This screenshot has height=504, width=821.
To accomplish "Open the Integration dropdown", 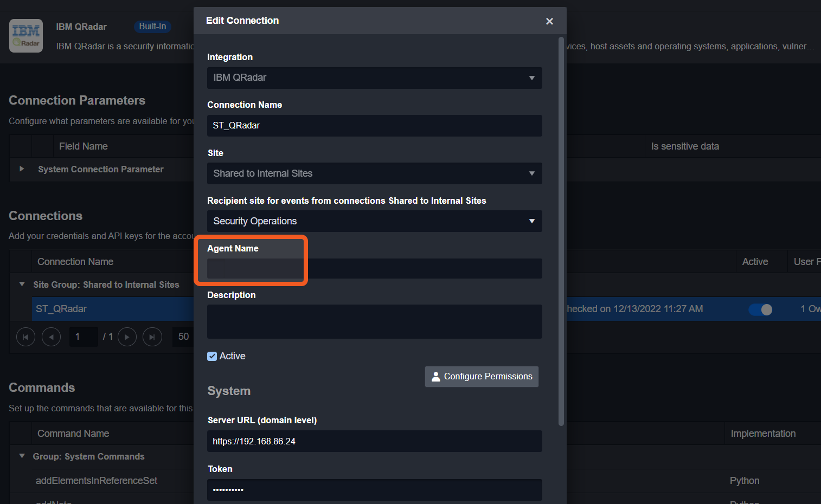I will 374,78.
